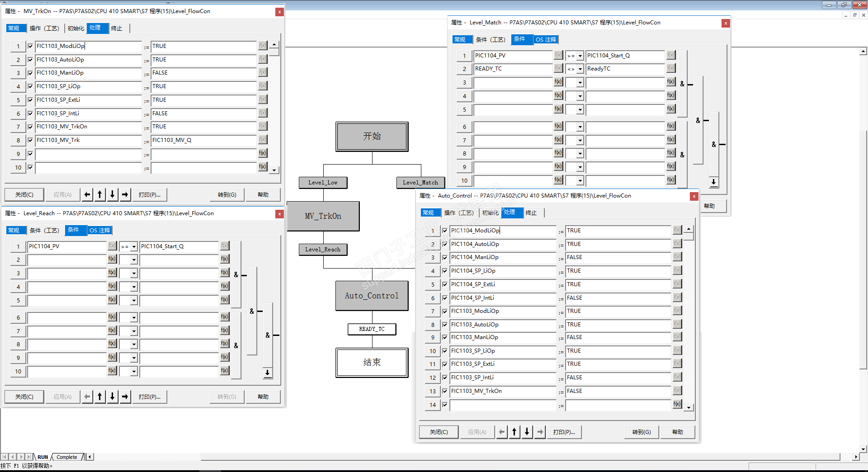This screenshot has width=868, height=472.
Task: Open the <> operator dropdown for READY_TC
Action: pyautogui.click(x=580, y=69)
